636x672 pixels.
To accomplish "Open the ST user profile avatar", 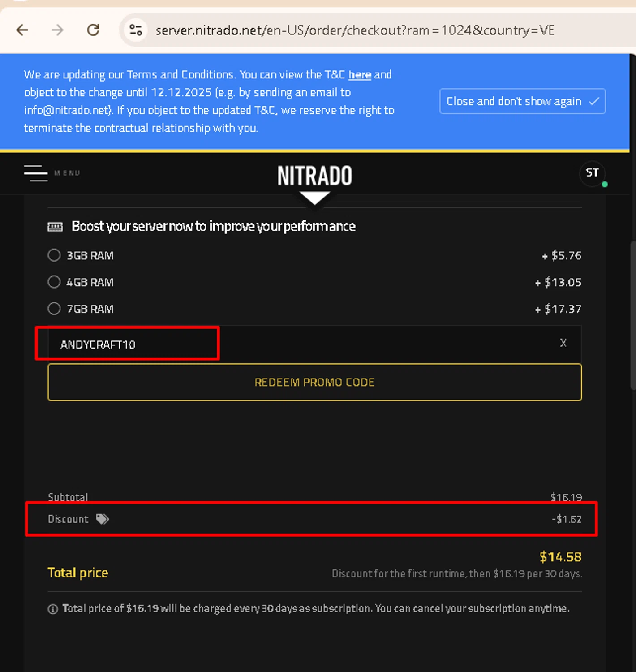I will point(592,173).
